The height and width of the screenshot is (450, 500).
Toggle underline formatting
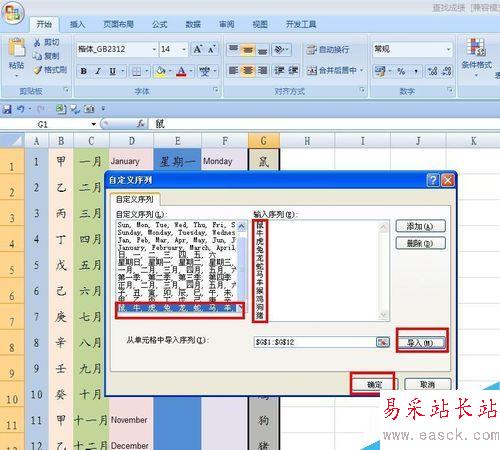coord(113,71)
